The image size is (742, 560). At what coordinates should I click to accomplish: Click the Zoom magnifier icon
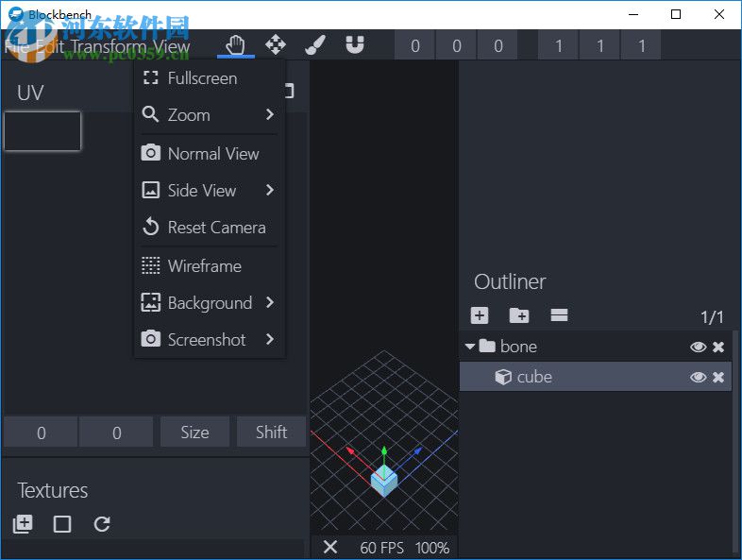tap(150, 114)
